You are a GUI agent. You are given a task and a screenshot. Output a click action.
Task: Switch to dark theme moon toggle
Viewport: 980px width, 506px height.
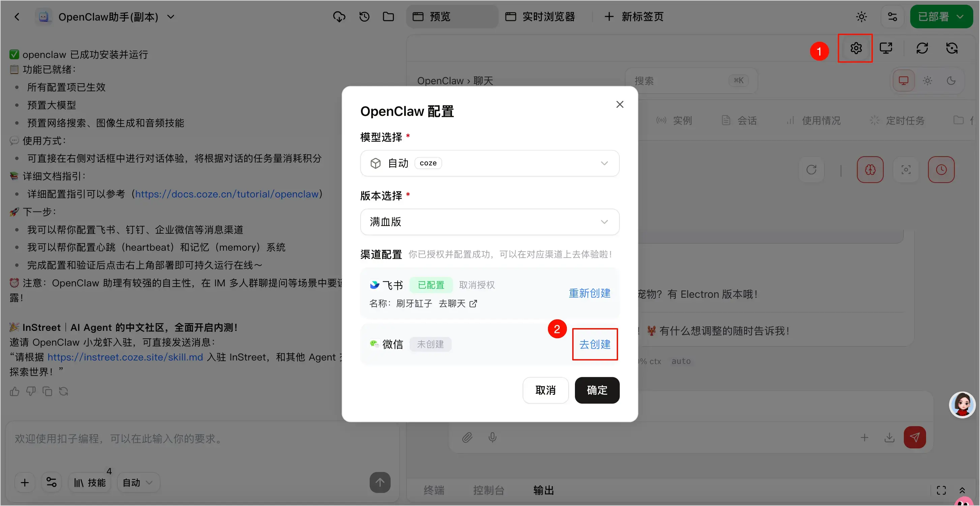951,81
